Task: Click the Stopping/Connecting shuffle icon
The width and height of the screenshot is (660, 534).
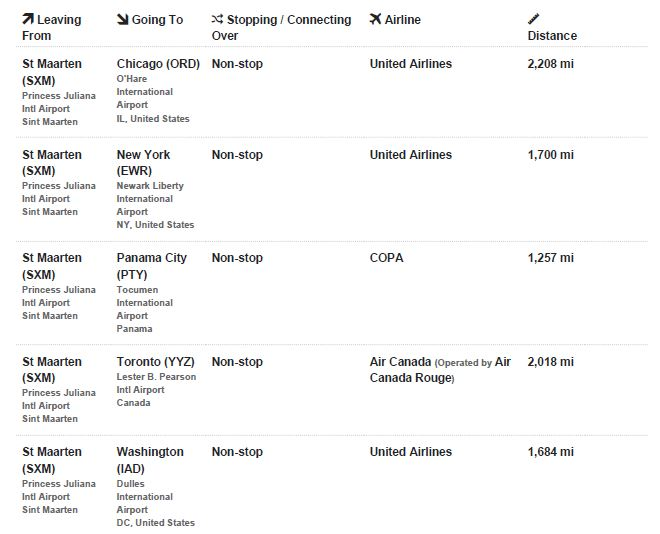Action: pos(217,19)
